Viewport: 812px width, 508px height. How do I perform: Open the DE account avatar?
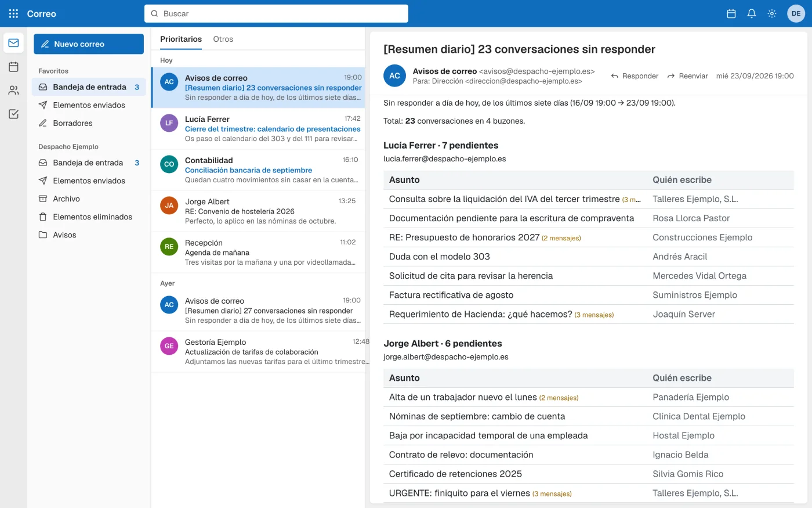(x=796, y=13)
